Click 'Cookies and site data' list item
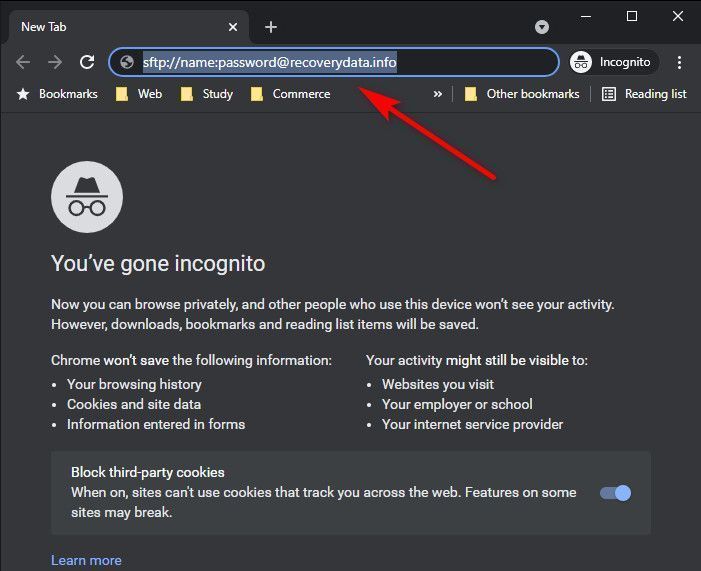This screenshot has width=701, height=571. 134,404
